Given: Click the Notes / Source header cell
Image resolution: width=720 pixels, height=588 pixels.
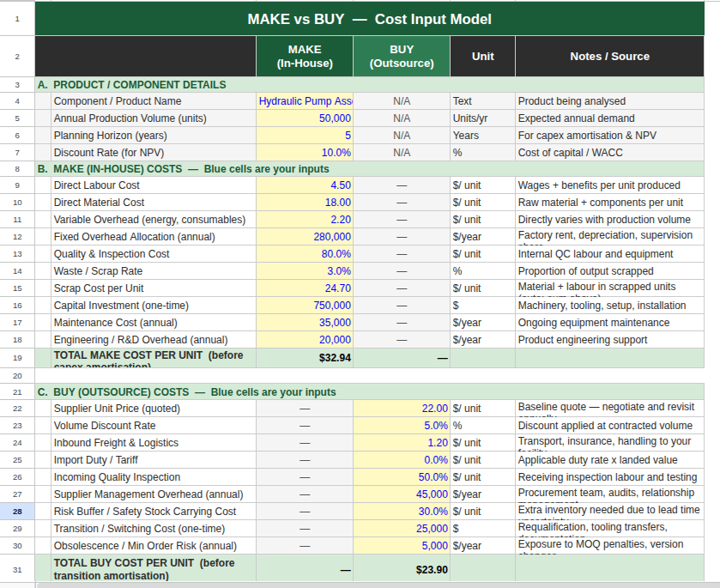Looking at the screenshot, I should click(609, 57).
